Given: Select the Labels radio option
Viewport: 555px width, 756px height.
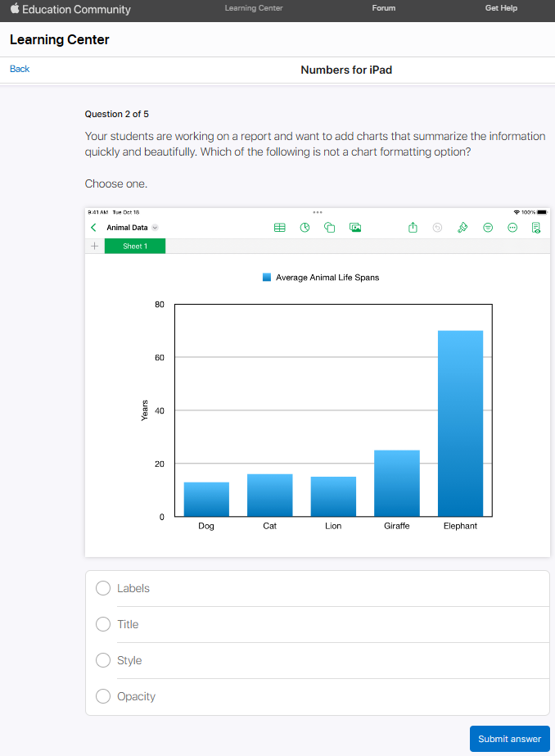Looking at the screenshot, I should (103, 588).
